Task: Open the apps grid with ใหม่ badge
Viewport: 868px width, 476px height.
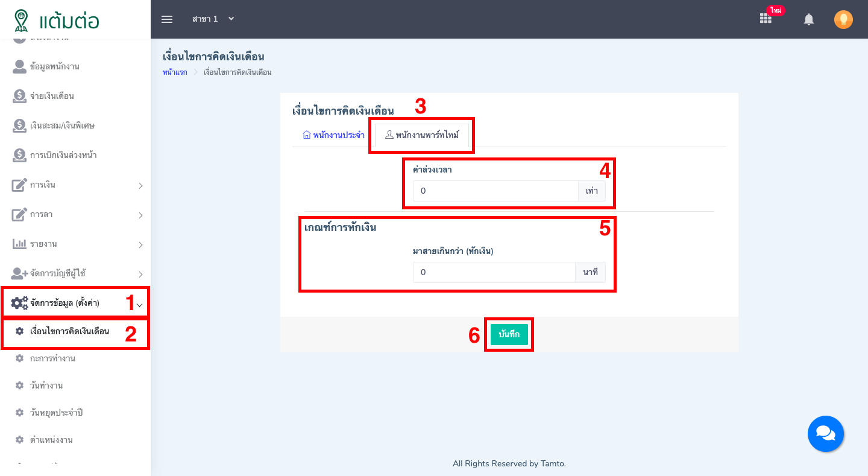Action: point(766,19)
